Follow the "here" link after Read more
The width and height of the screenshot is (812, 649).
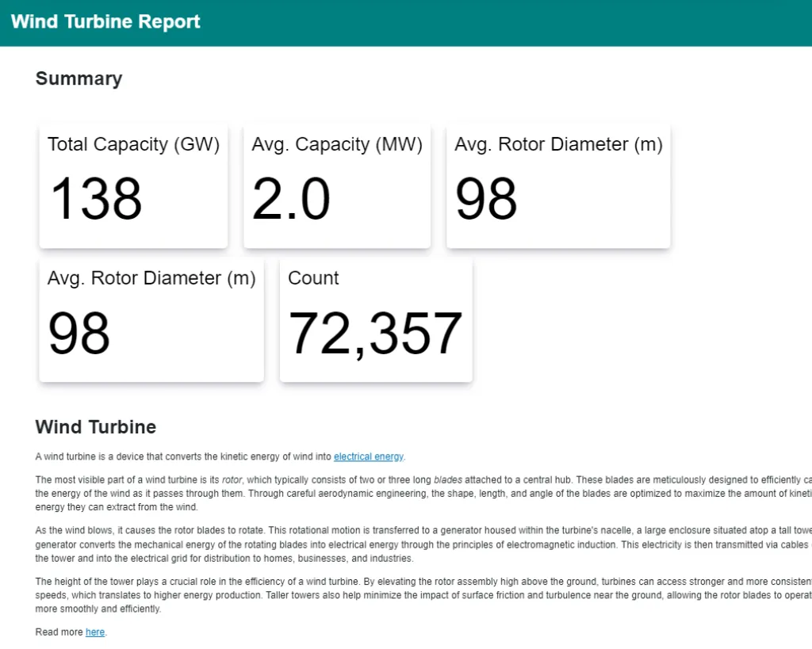click(x=94, y=632)
